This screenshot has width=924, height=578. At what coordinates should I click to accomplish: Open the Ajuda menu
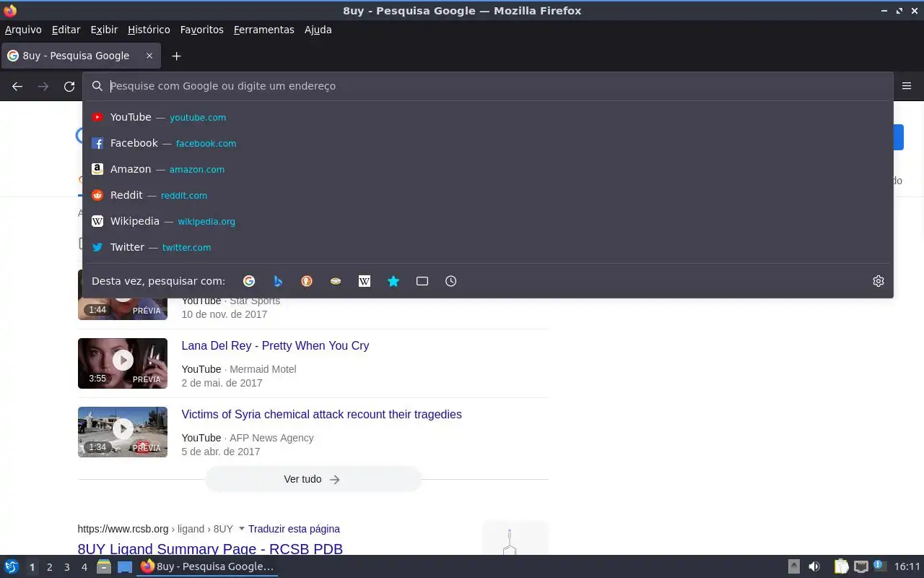(x=318, y=30)
